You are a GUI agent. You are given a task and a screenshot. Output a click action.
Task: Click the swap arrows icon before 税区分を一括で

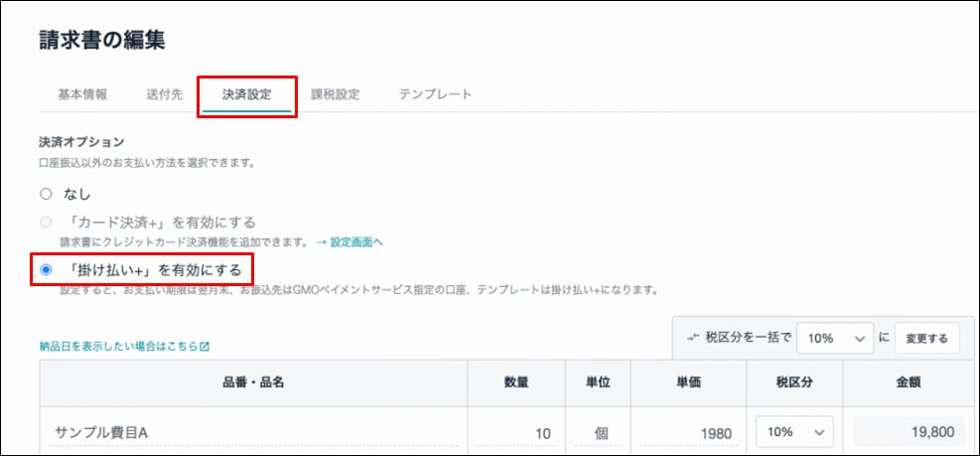(x=692, y=338)
